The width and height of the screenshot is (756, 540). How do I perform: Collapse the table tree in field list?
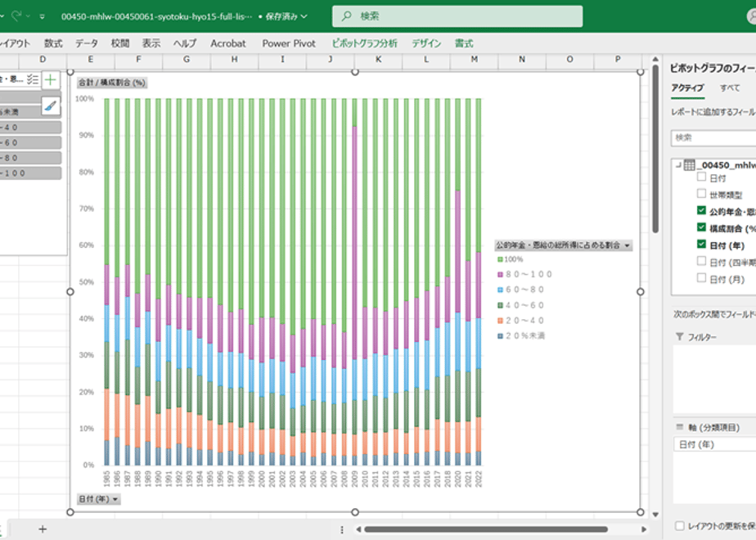coord(678,165)
